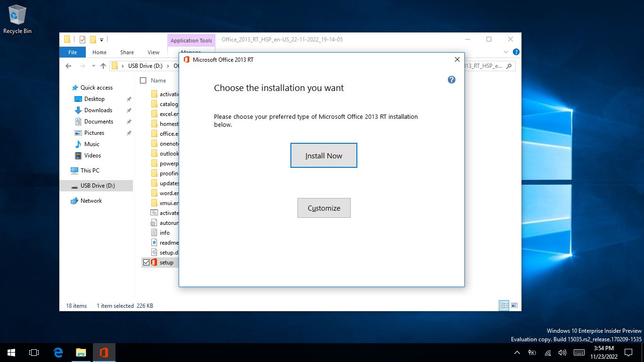Select the info text file
This screenshot has height=362, width=644.
(165, 232)
